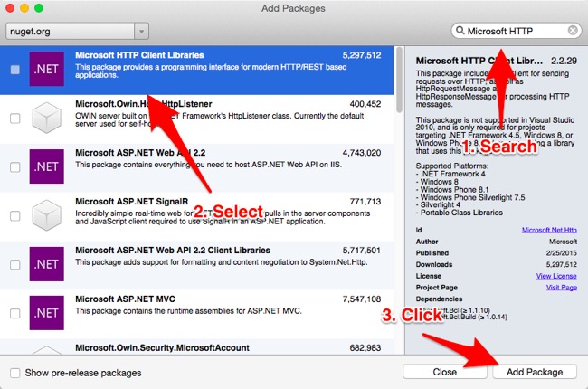The width and height of the screenshot is (588, 389).
Task: Check the Microsoft ASP.NET Web API 2.2 checkbox
Action: click(15, 167)
